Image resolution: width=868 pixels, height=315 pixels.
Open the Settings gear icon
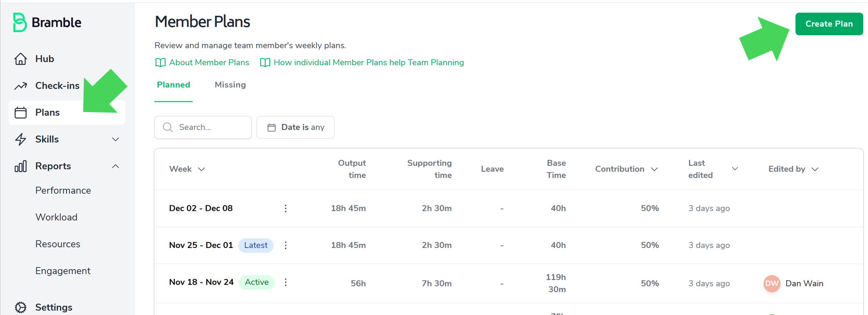[x=21, y=307]
